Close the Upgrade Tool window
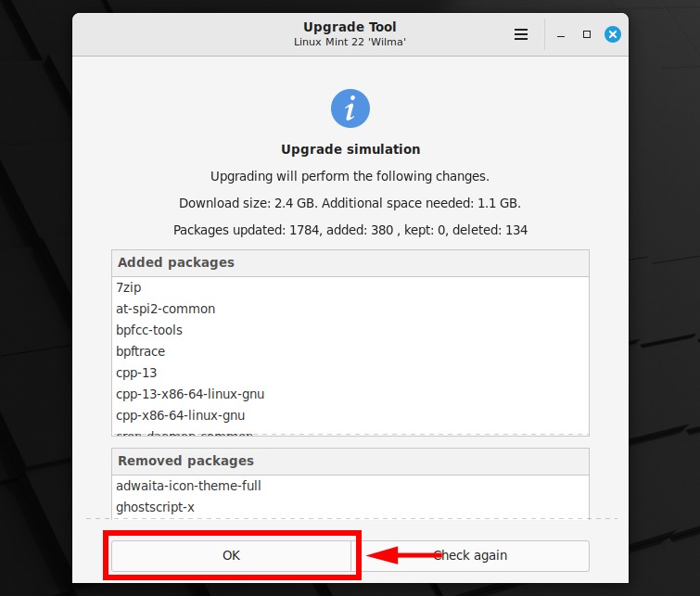 613,34
